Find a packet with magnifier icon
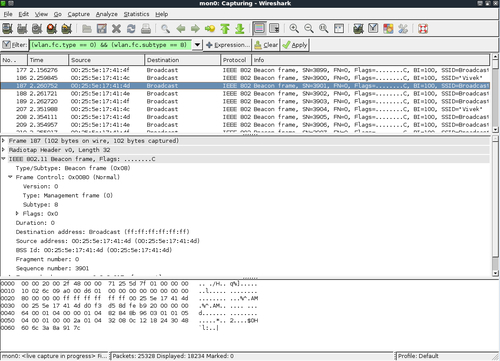This screenshot has height=361, width=500. 165,29
